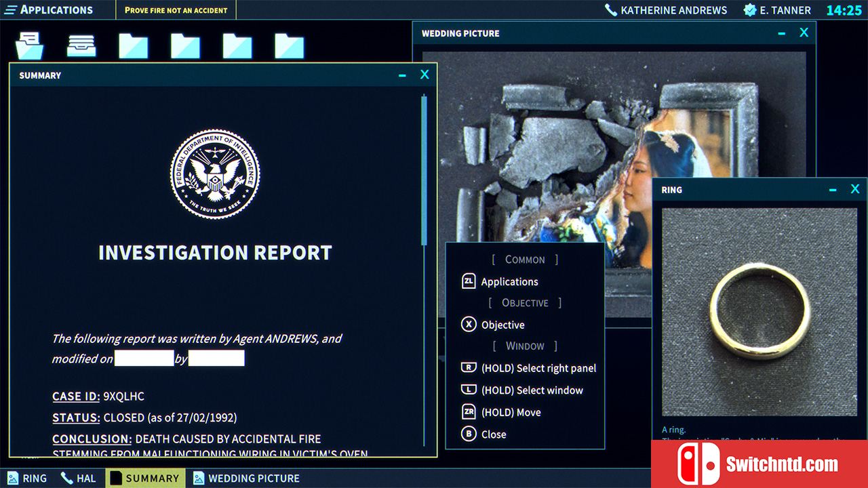
Task: Click the redacted name field after 'by'
Action: (216, 359)
